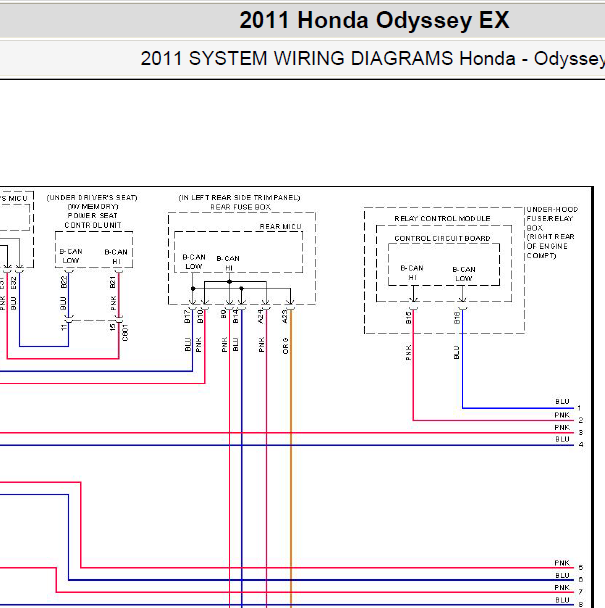Click the S MICU box label at left edge

click(14, 199)
